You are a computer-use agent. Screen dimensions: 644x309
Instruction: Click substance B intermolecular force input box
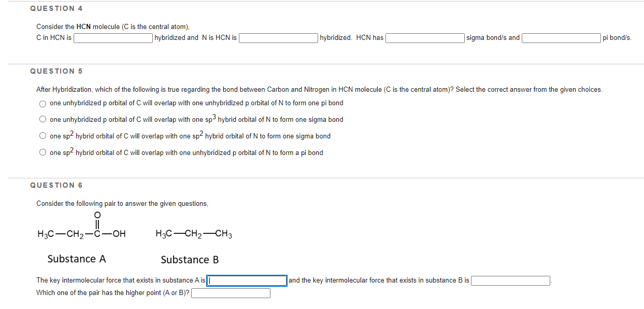[x=510, y=280]
